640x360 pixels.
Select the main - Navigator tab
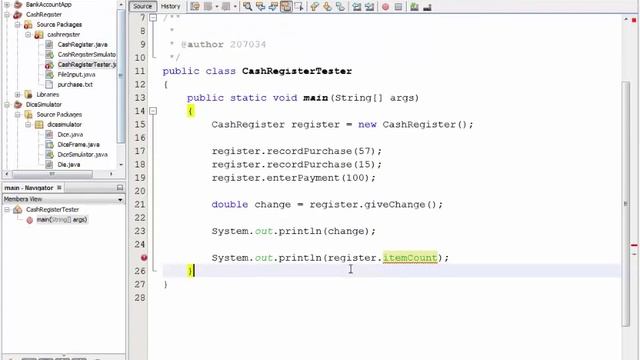click(x=29, y=188)
